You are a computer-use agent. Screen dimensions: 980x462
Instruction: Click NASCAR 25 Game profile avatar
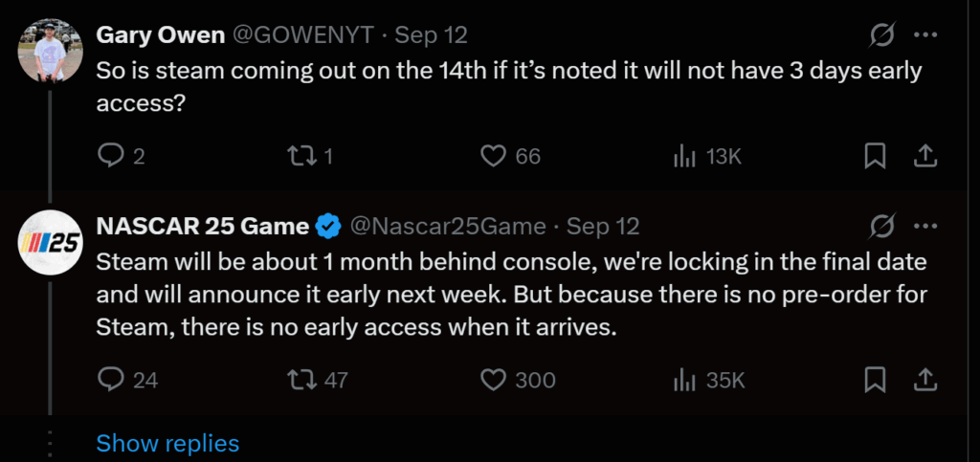50,241
